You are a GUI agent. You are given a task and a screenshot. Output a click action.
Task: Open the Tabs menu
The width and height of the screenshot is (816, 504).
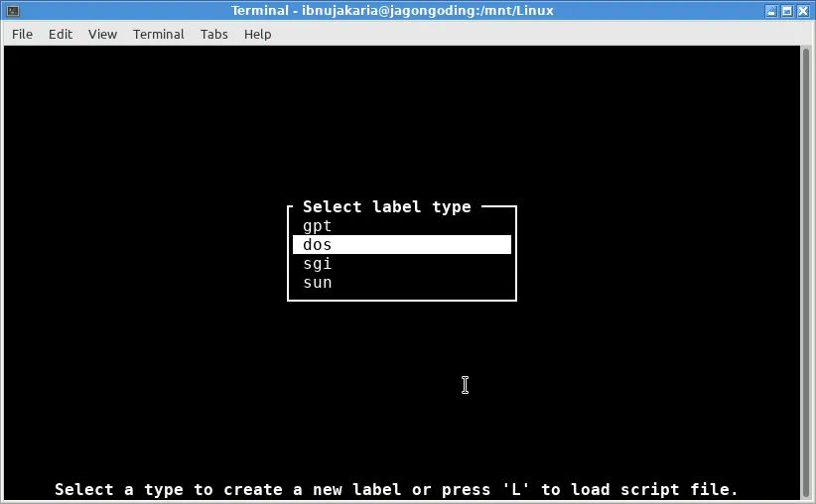point(213,35)
